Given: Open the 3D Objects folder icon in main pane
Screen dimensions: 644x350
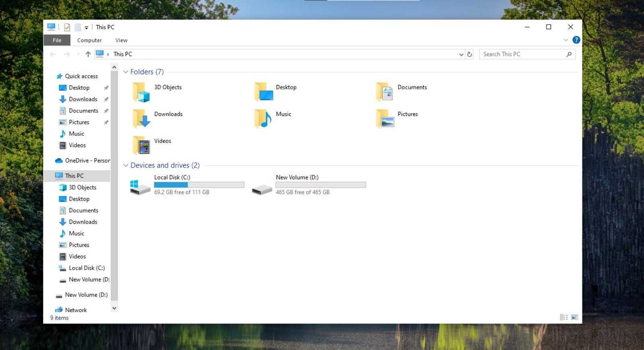Looking at the screenshot, I should [x=141, y=92].
